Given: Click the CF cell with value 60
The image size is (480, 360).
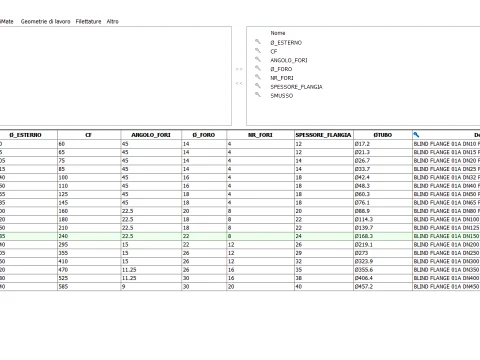Looking at the screenshot, I should [89, 144].
